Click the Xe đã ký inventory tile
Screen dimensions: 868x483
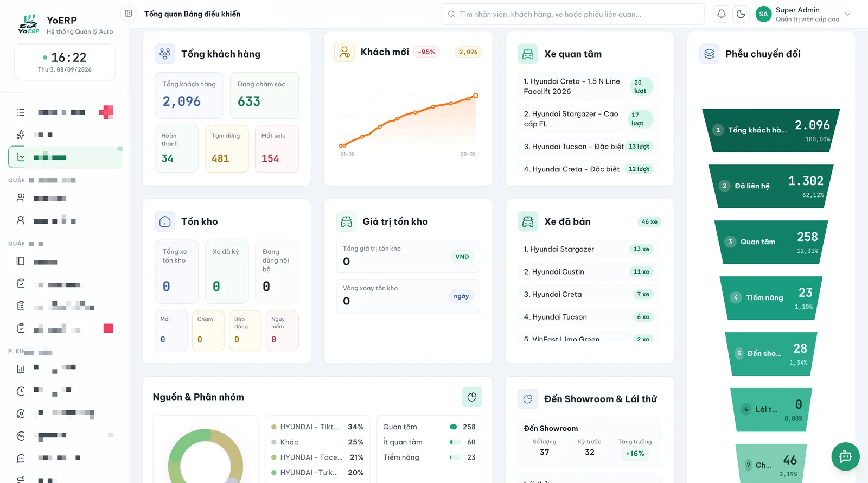(x=227, y=272)
